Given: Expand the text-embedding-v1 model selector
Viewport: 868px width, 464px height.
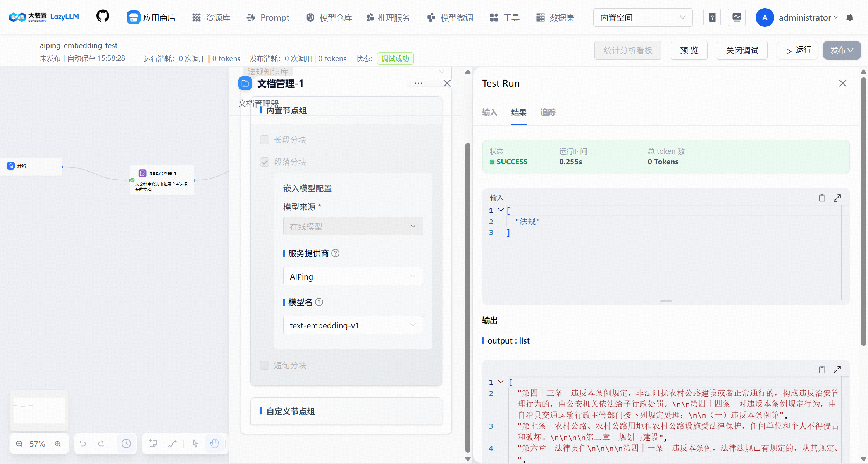Looking at the screenshot, I should point(353,325).
